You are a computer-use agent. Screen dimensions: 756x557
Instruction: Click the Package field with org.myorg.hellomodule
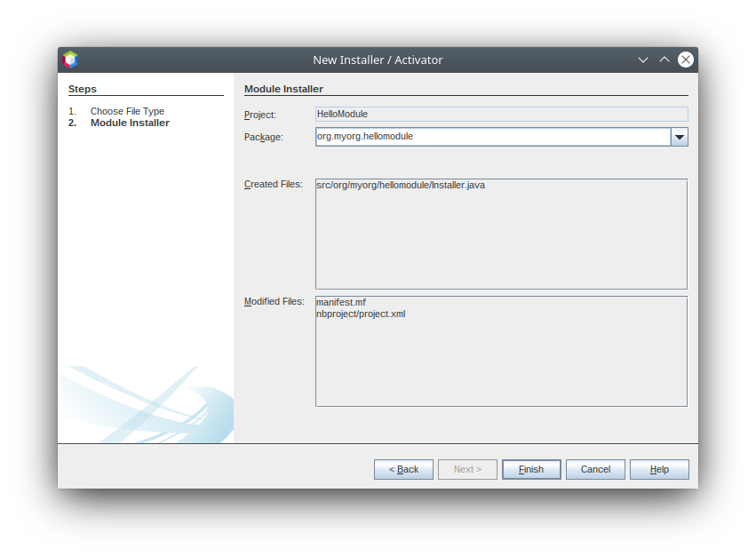click(x=492, y=137)
